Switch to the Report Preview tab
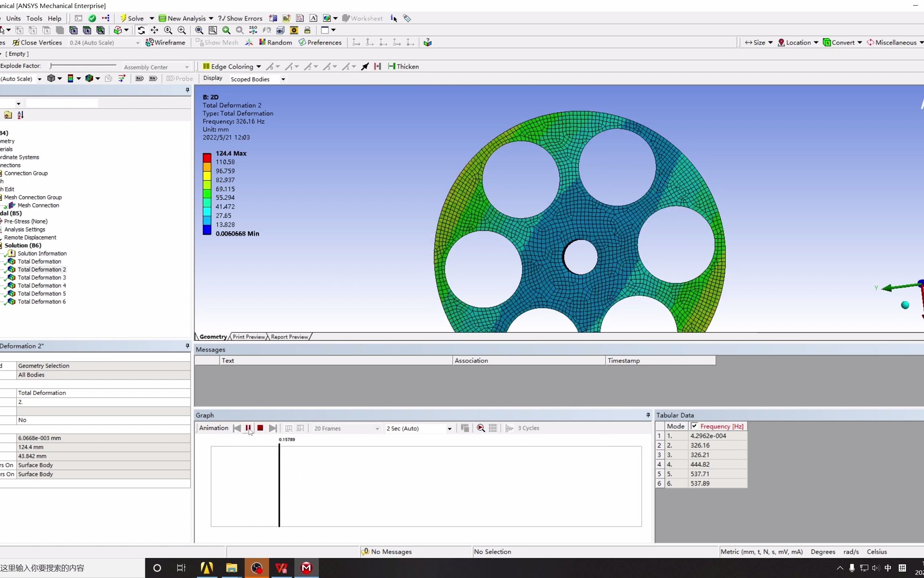The width and height of the screenshot is (924, 578). 289,337
